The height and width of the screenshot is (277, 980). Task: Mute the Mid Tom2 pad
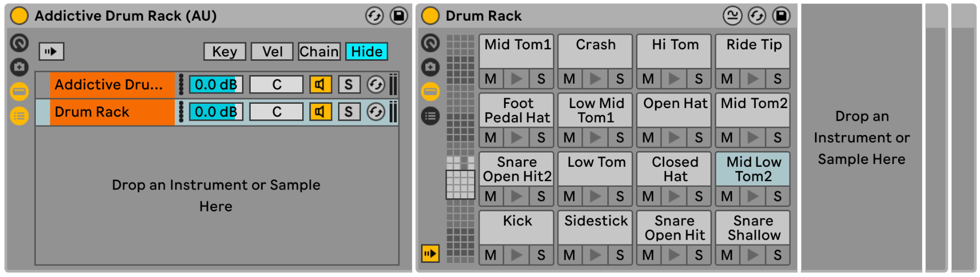(x=728, y=137)
